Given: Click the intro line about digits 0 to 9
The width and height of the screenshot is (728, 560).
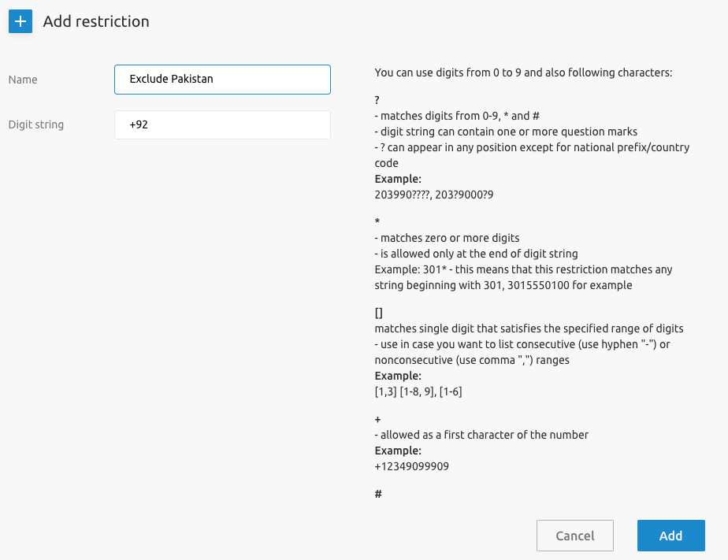Looking at the screenshot, I should pos(523,73).
